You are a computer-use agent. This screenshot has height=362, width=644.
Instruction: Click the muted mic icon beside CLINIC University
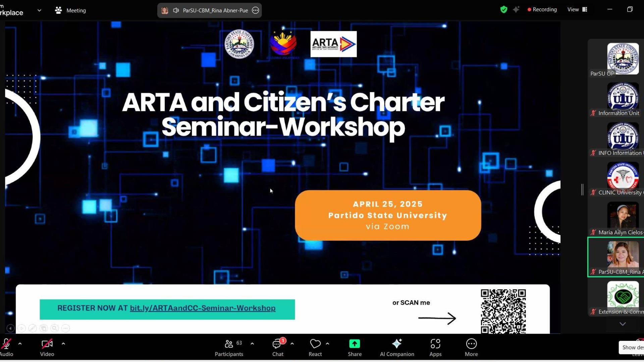click(x=593, y=192)
